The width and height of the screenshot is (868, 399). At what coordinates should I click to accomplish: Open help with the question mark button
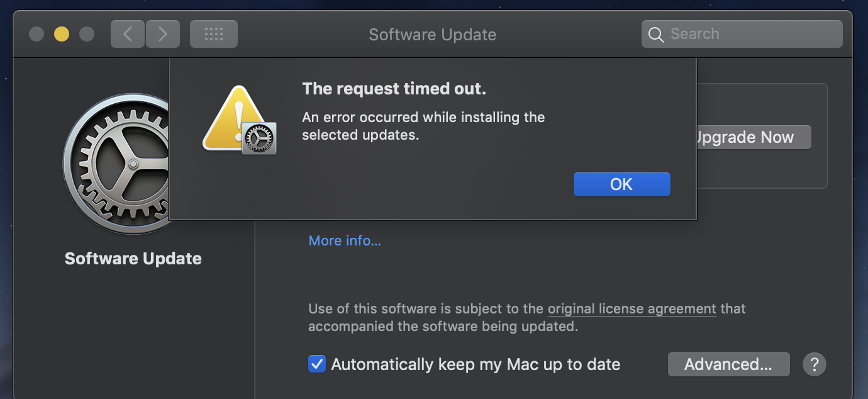tap(814, 364)
